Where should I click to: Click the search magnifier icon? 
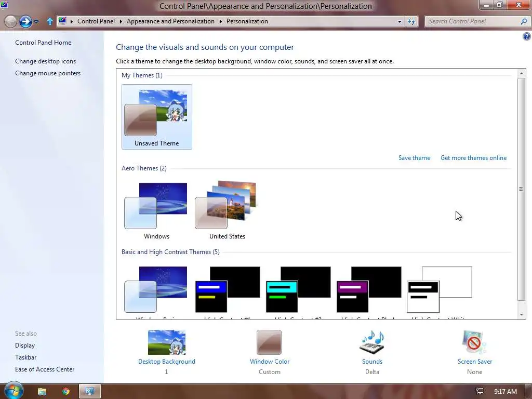point(524,21)
